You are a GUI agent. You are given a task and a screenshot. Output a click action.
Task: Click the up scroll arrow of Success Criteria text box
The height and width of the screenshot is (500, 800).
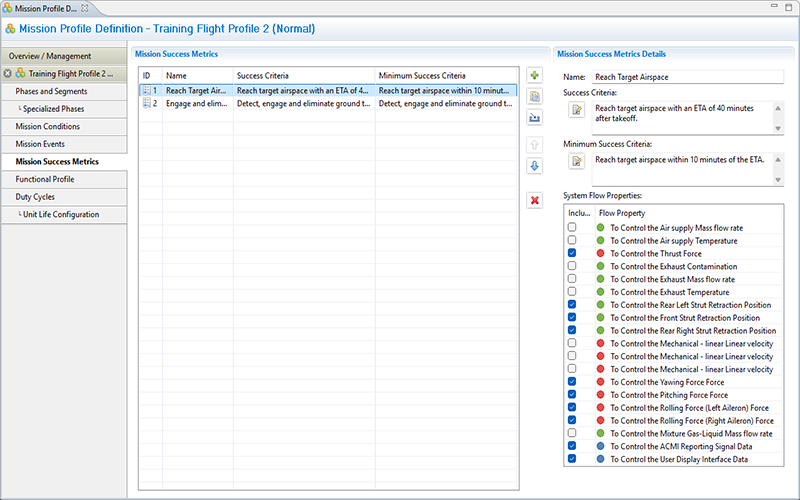click(778, 108)
